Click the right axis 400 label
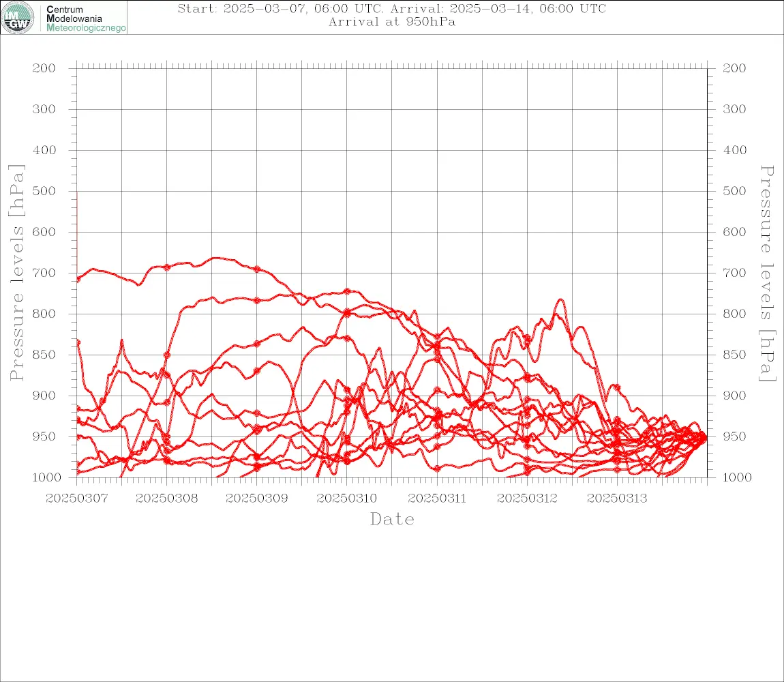The image size is (784, 682). point(734,150)
